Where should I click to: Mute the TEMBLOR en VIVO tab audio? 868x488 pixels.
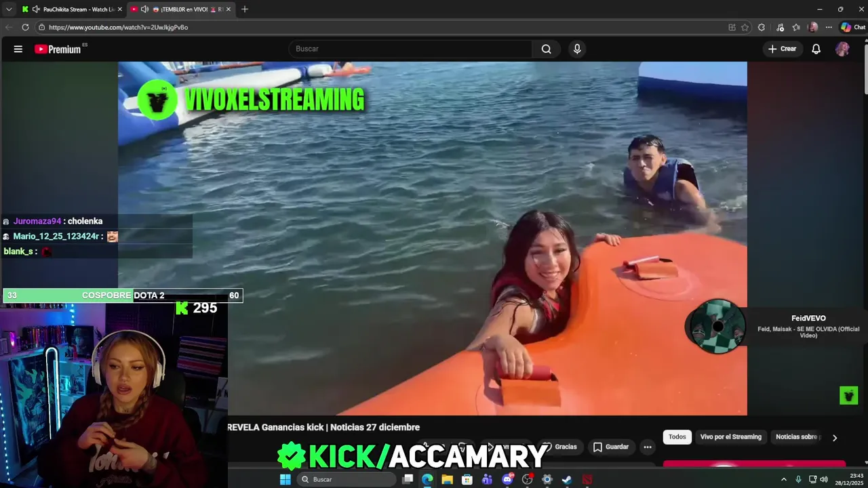tap(144, 9)
